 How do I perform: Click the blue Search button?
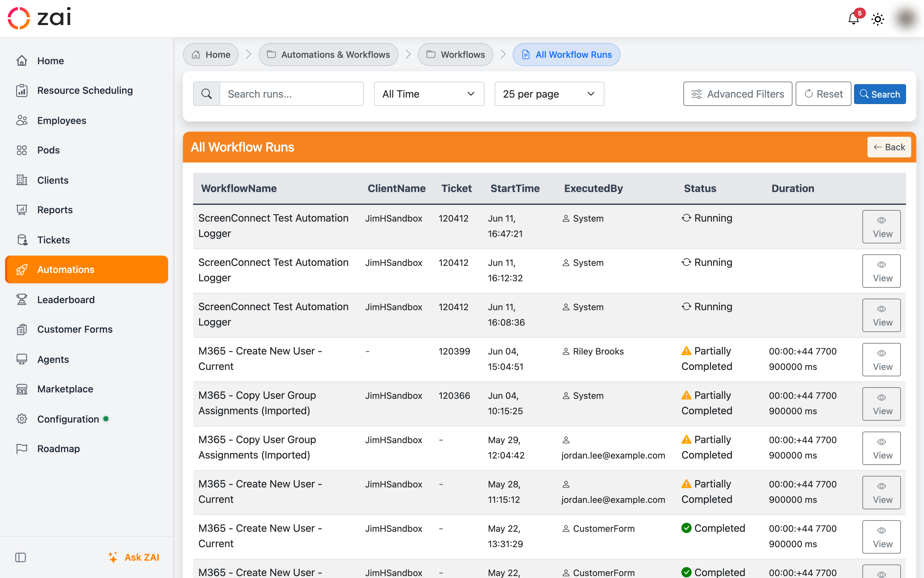[880, 94]
